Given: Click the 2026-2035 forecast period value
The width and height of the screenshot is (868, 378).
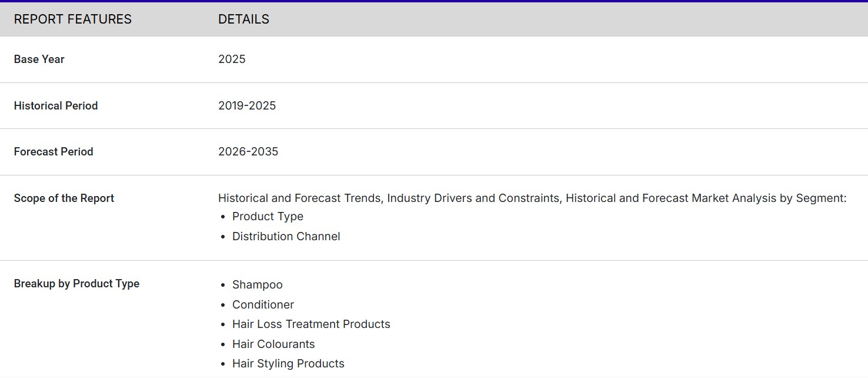Looking at the screenshot, I should pyautogui.click(x=248, y=152).
